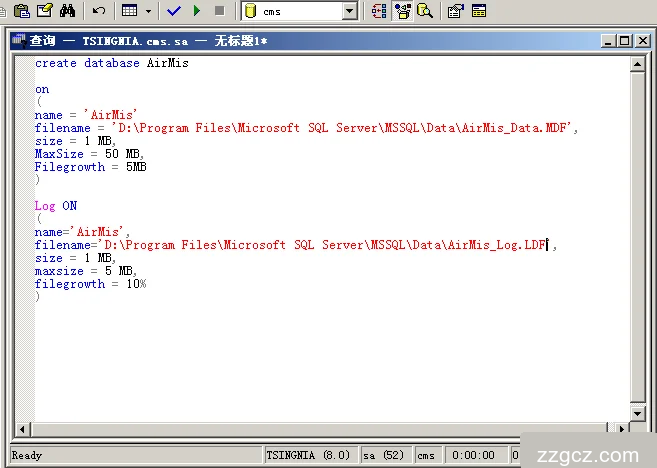This screenshot has width=657, height=468.
Task: Open Find with the binoculars icon
Action: tap(68, 11)
